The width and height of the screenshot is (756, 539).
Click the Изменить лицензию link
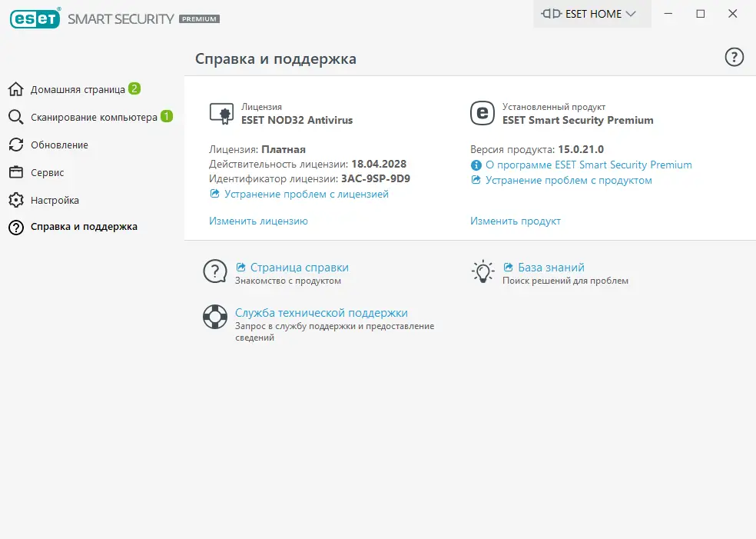[x=258, y=221]
